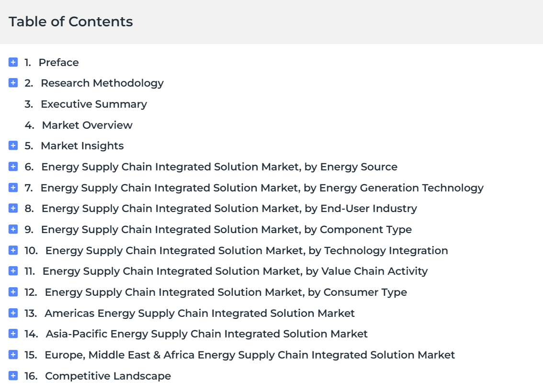Click plus icon beside Americas market entry
Viewport: 543px width, 392px height.
coord(13,313)
